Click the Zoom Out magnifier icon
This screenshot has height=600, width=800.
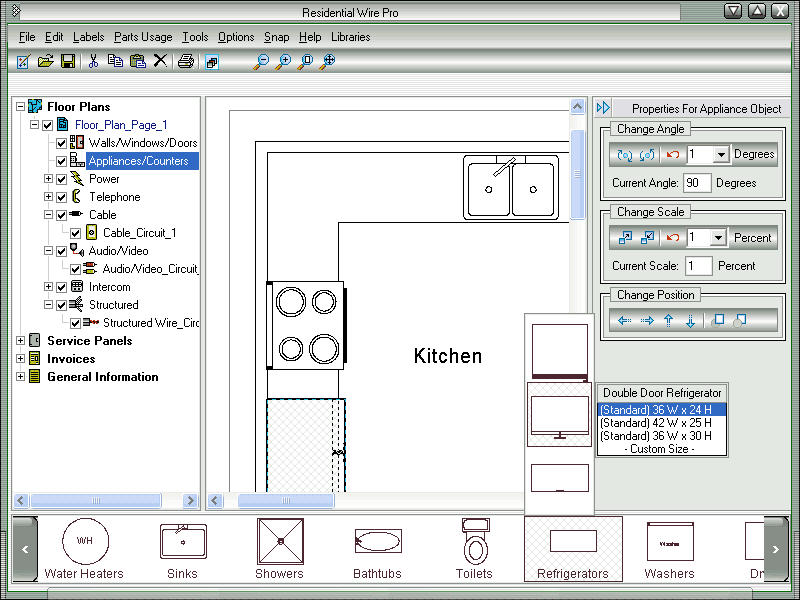click(x=262, y=62)
